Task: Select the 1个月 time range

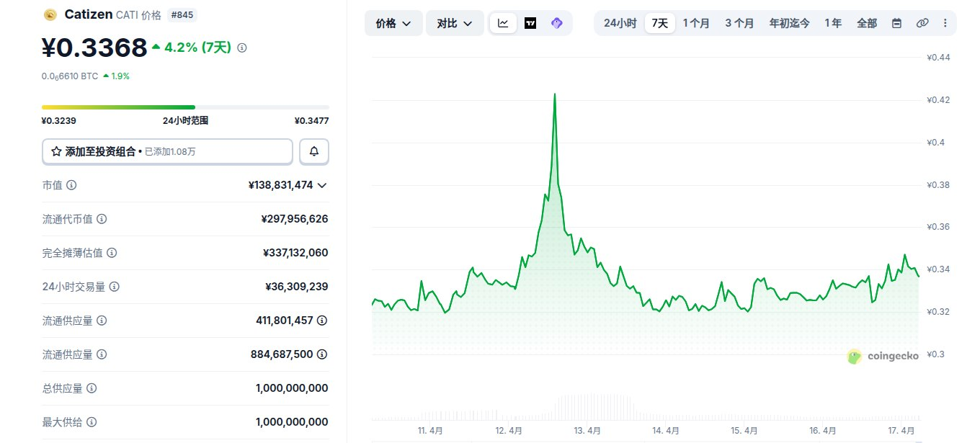Action: pos(696,23)
